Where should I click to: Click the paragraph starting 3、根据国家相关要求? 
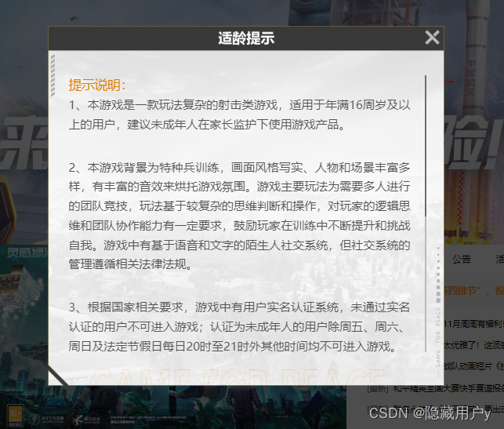point(240,327)
